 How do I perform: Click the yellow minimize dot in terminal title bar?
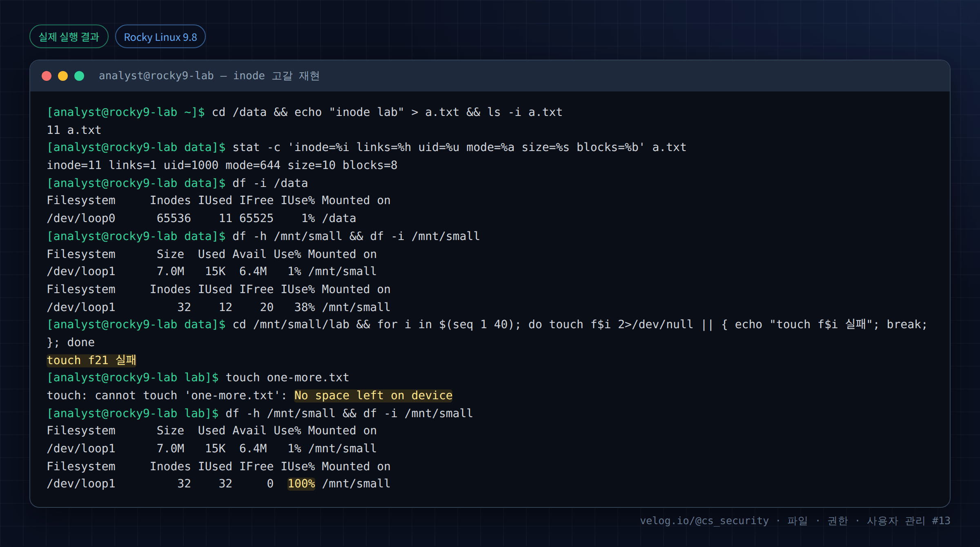pyautogui.click(x=63, y=76)
